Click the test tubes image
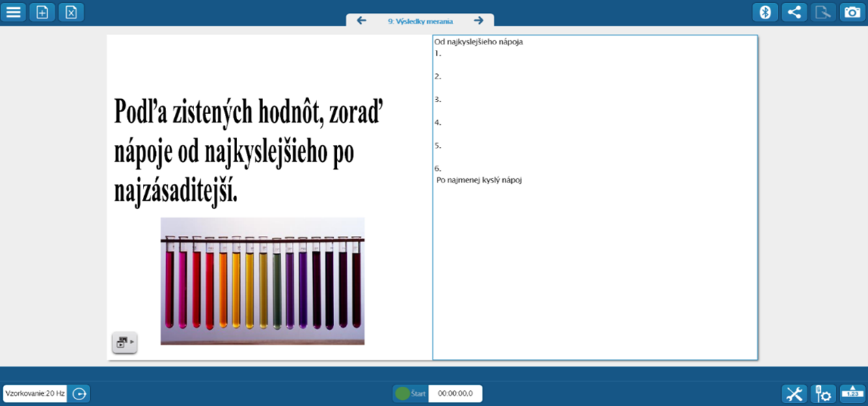This screenshot has height=406, width=868. click(x=262, y=281)
